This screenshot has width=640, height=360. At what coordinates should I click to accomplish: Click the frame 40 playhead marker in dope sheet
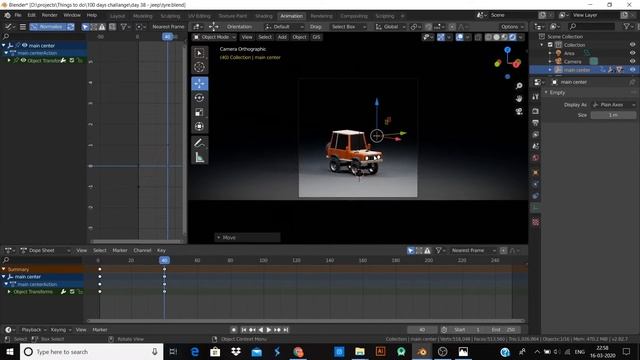(x=164, y=260)
